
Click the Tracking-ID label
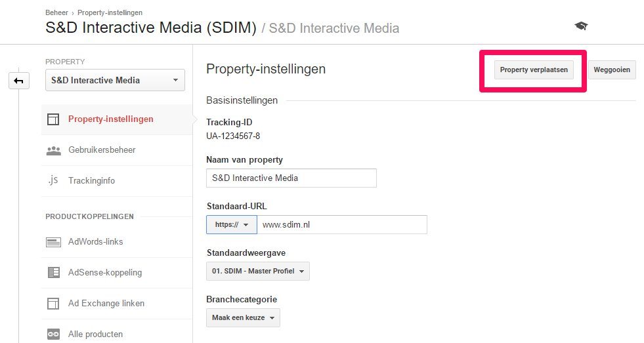click(229, 122)
